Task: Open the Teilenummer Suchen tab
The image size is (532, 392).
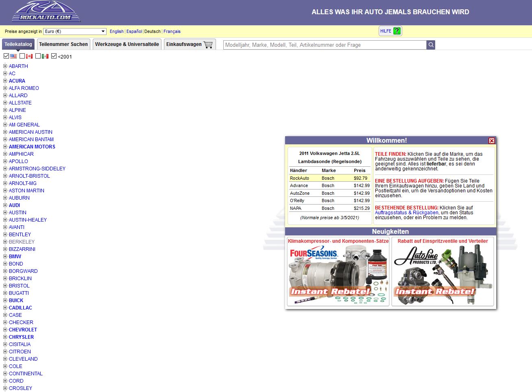Action: [63, 44]
